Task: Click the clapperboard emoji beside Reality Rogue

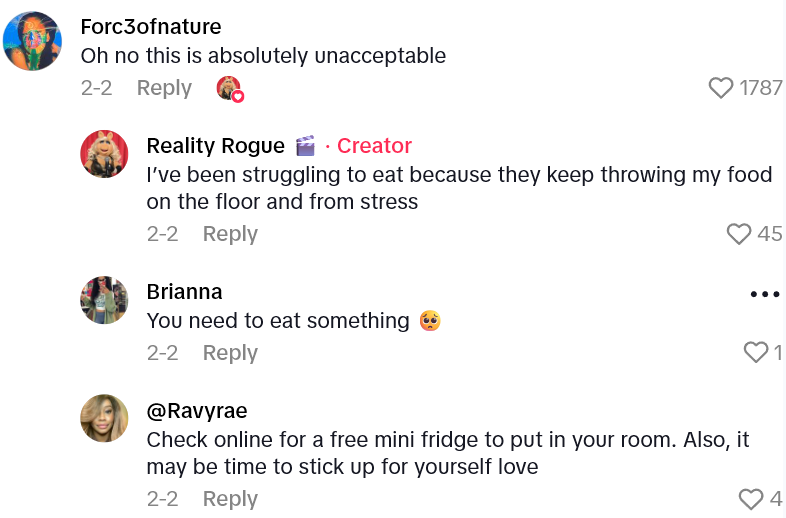Action: click(306, 146)
